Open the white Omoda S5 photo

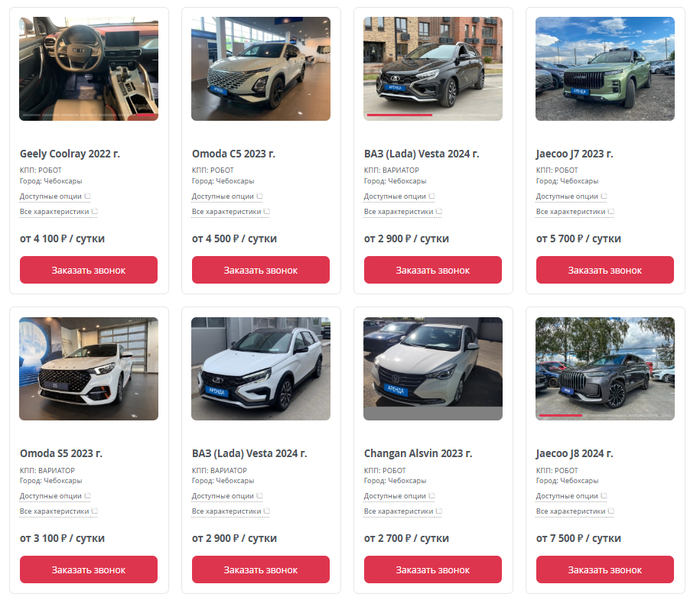point(88,368)
